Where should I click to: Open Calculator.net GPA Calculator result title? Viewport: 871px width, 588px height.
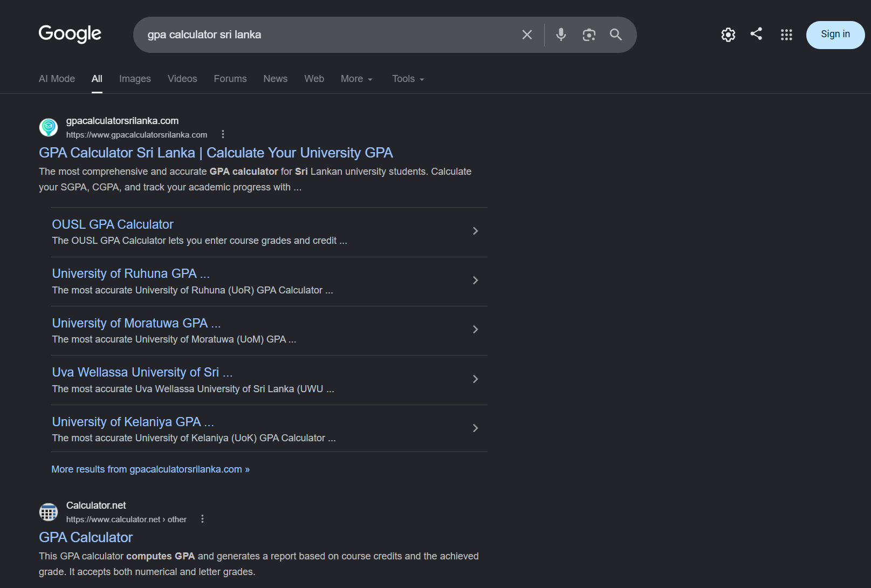86,537
